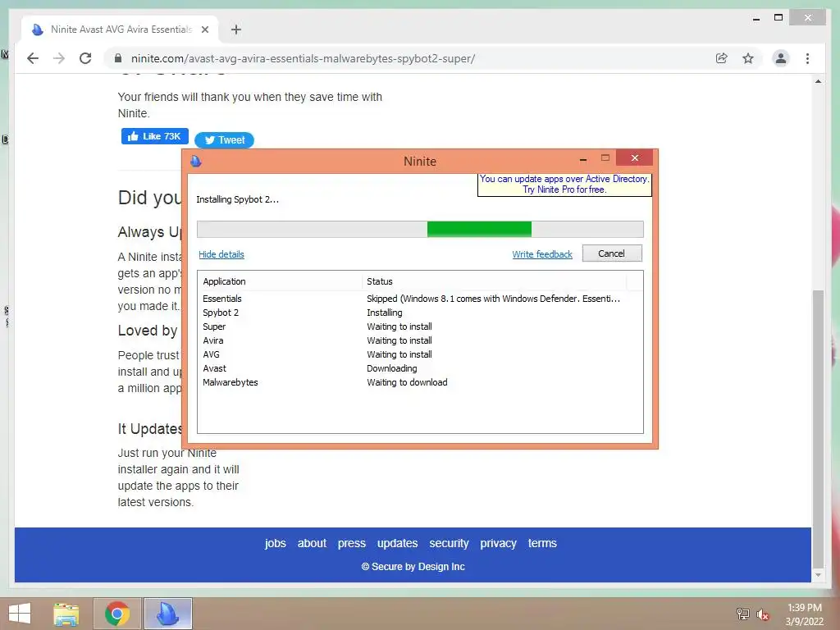
Task: Minimize the Chrome window
Action: [x=756, y=19]
